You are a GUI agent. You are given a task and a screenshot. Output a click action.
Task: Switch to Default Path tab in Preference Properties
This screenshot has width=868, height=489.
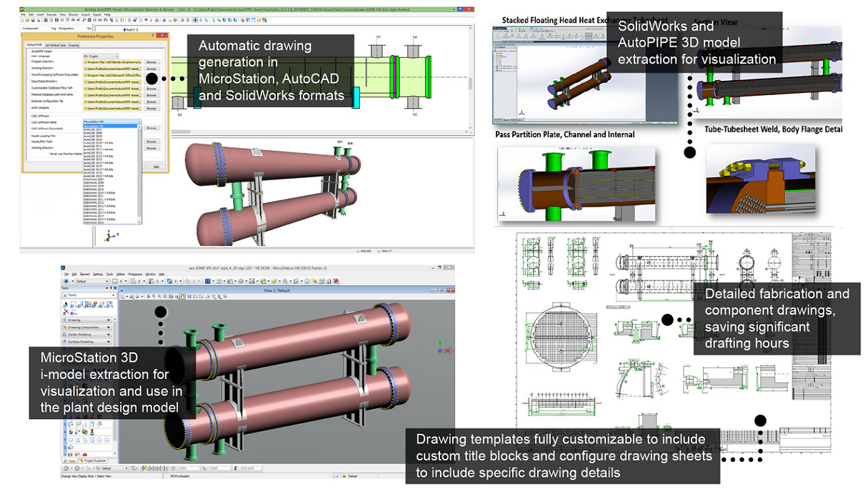34,45
